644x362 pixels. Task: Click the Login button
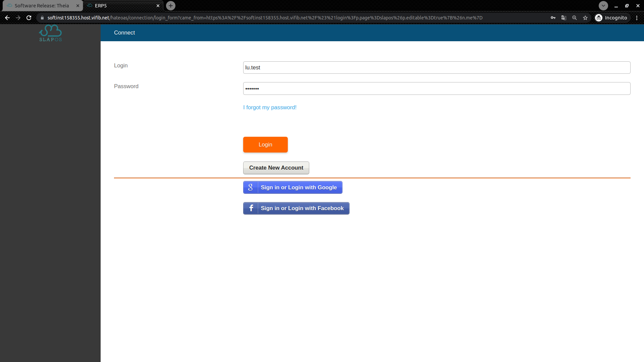(x=265, y=144)
